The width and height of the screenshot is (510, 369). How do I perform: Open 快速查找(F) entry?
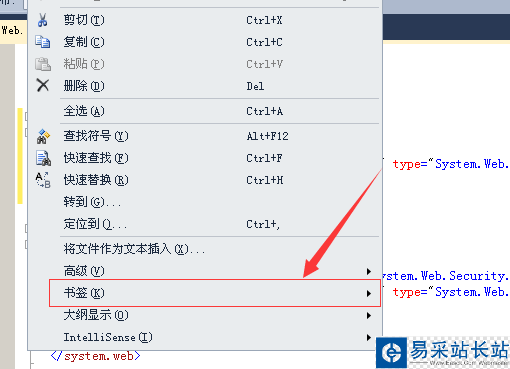pos(205,158)
